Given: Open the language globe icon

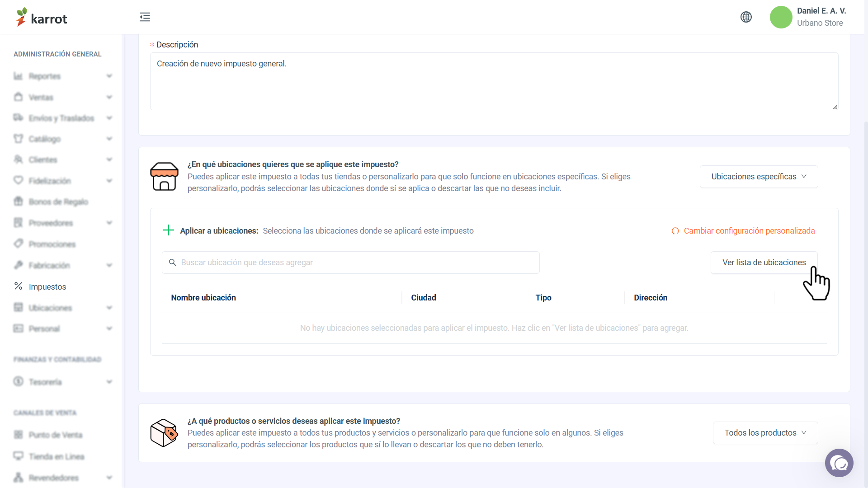Looking at the screenshot, I should (746, 17).
